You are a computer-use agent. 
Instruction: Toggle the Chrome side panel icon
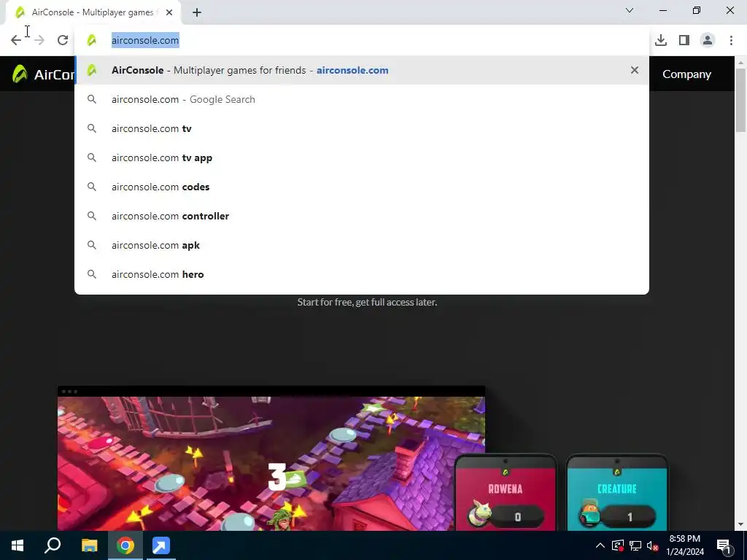point(684,41)
